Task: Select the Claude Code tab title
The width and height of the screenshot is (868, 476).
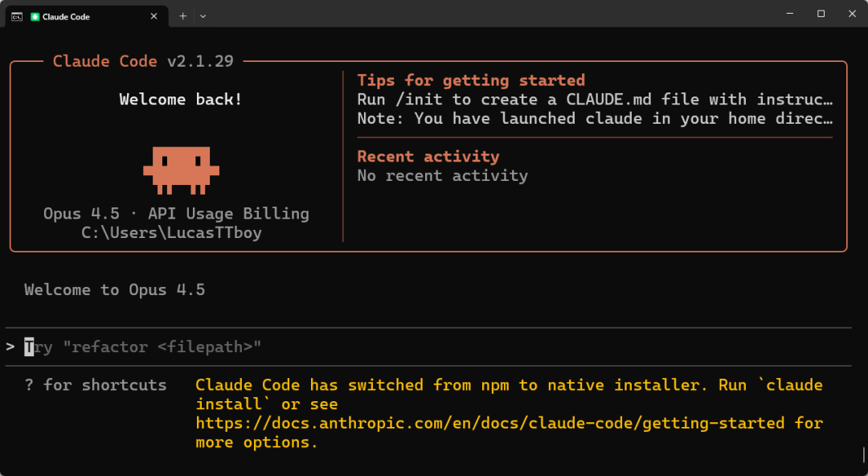Action: pyautogui.click(x=66, y=16)
